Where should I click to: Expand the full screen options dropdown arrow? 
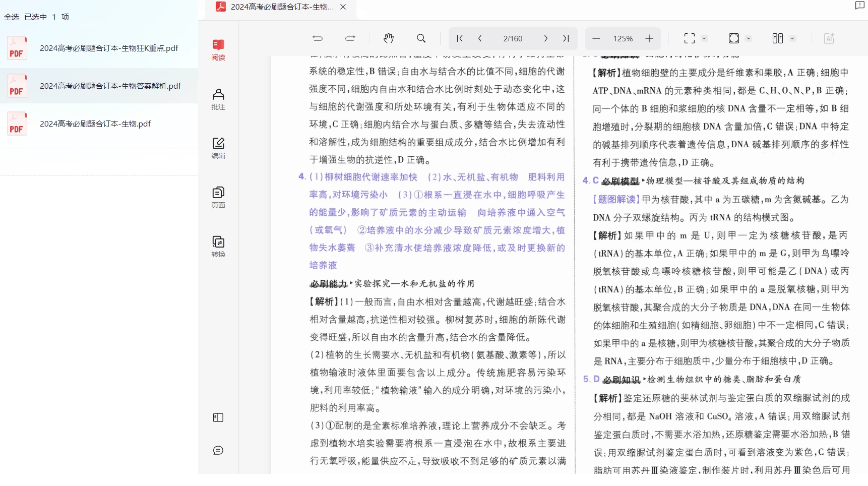(x=705, y=38)
